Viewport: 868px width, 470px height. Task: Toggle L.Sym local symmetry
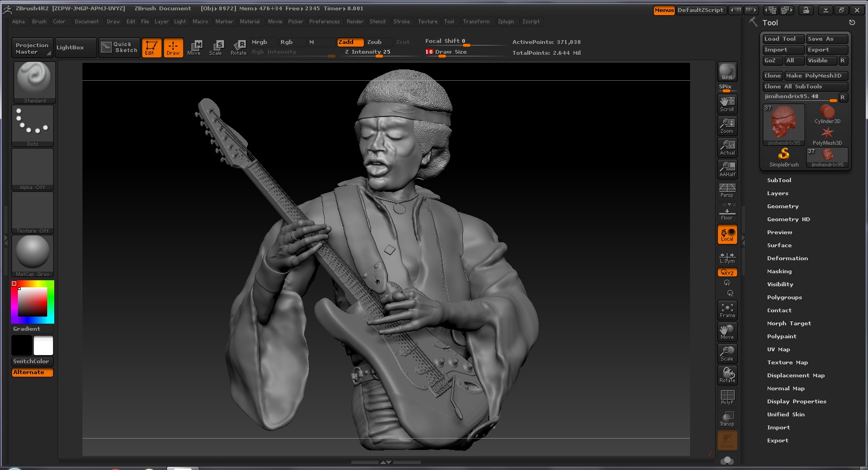coord(727,257)
